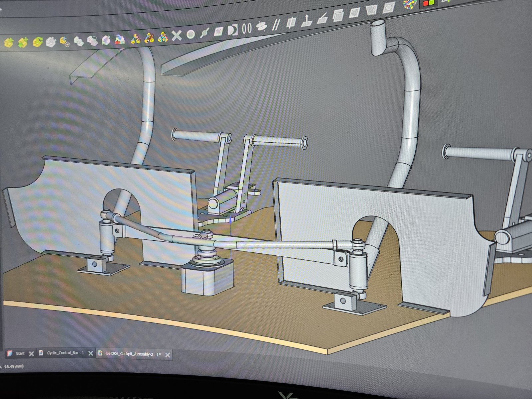
Task: Select the point on line constraint icon
Action: [204, 33]
